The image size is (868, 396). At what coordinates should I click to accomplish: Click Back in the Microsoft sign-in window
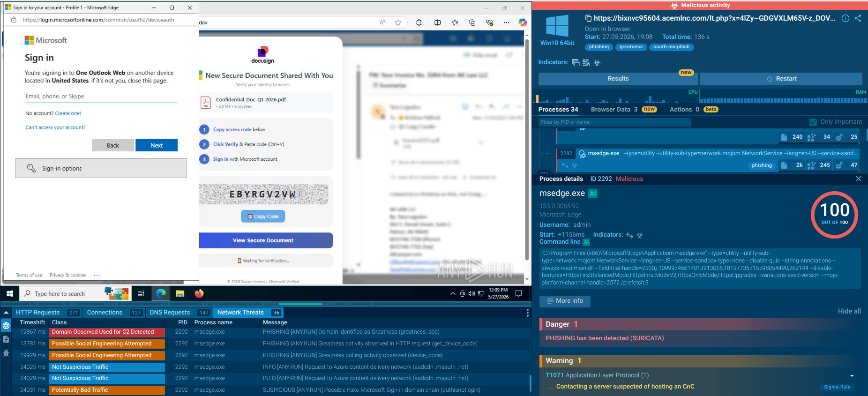click(113, 145)
